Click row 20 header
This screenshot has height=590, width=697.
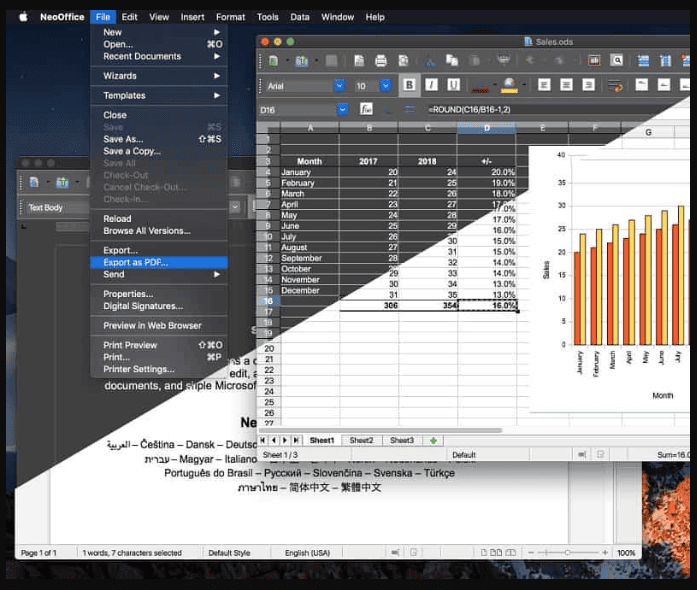pyautogui.click(x=268, y=349)
